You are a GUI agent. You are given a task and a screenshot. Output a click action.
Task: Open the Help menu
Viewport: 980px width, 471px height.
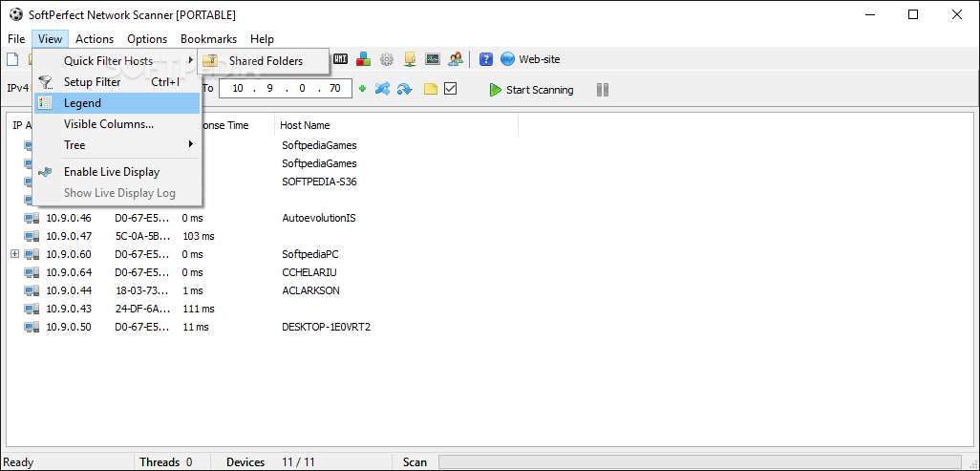click(262, 39)
